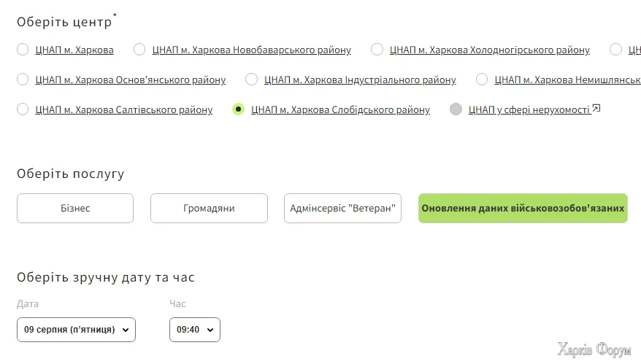Viewport: 641px width, 364px height.
Task: Switch to the Громадяни service tab
Action: (209, 208)
